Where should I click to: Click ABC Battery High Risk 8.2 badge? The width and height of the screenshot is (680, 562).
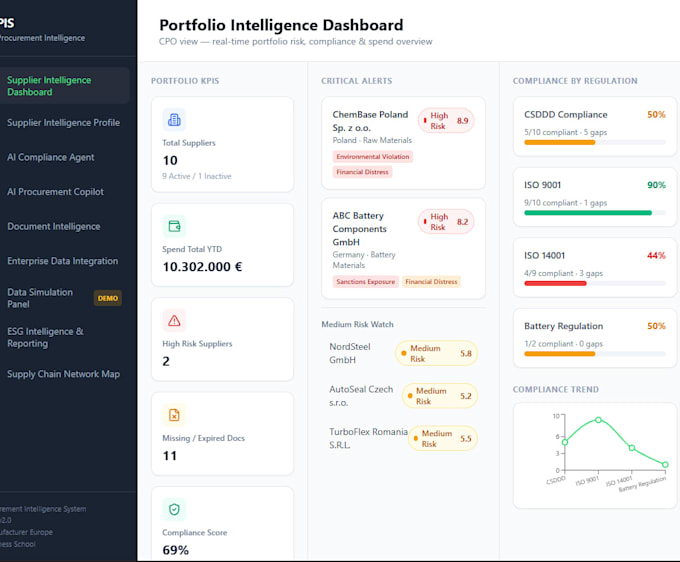pyautogui.click(x=446, y=222)
